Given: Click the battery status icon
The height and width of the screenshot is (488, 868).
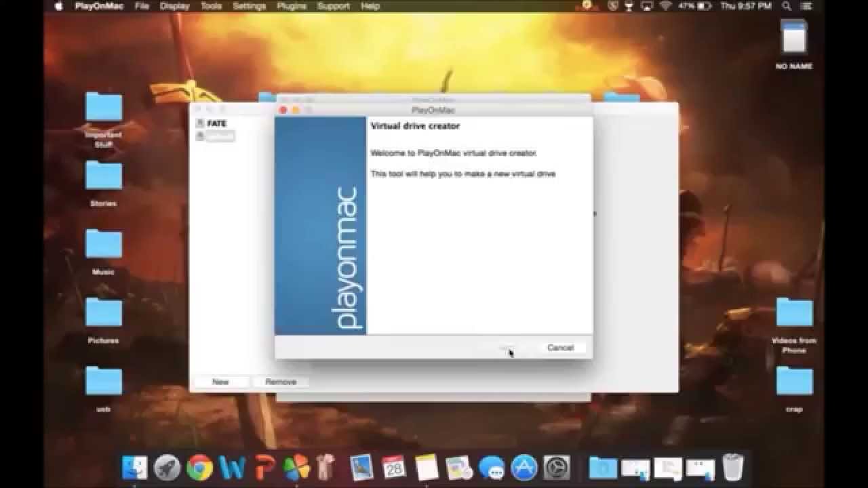Looking at the screenshot, I should coord(704,6).
